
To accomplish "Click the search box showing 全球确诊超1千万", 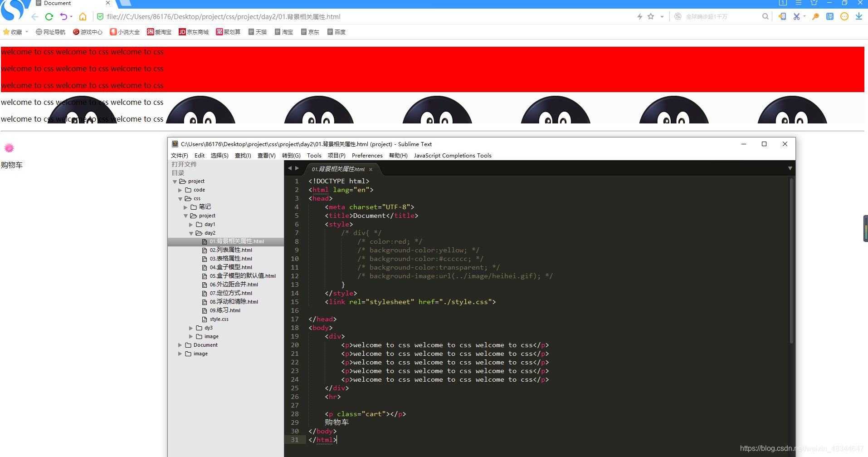I will point(721,17).
